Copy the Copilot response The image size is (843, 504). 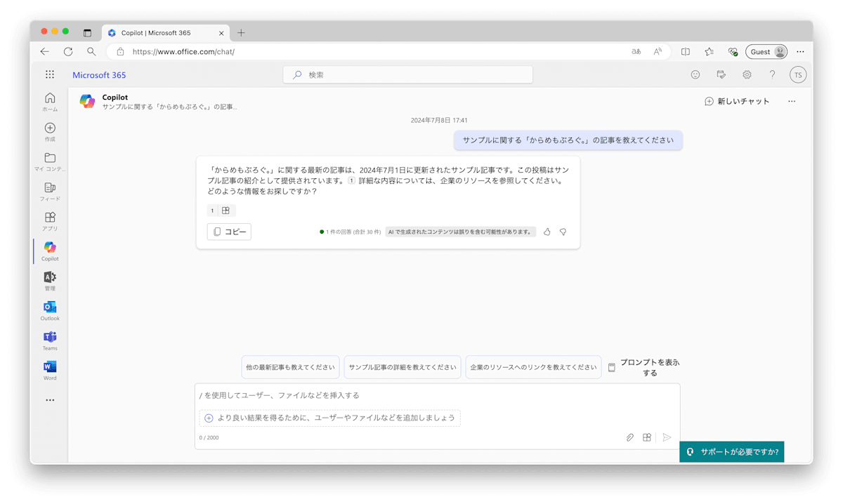tap(229, 232)
